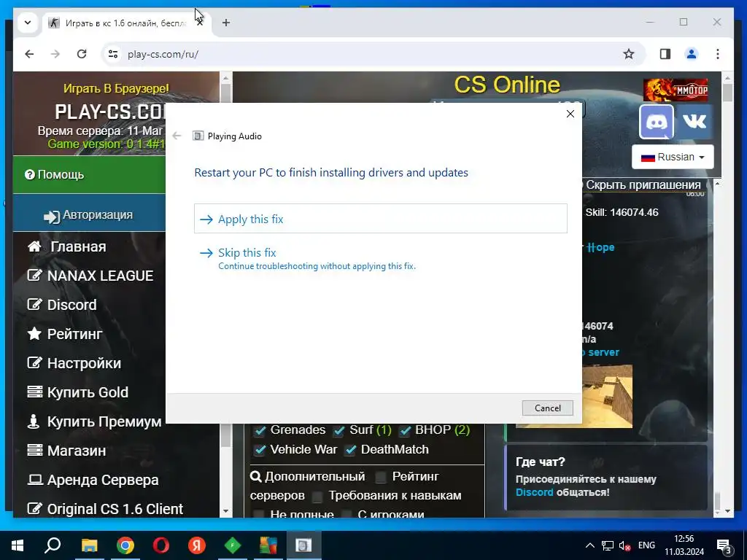Click the MMOTOP banner
747x560 pixels.
(676, 90)
